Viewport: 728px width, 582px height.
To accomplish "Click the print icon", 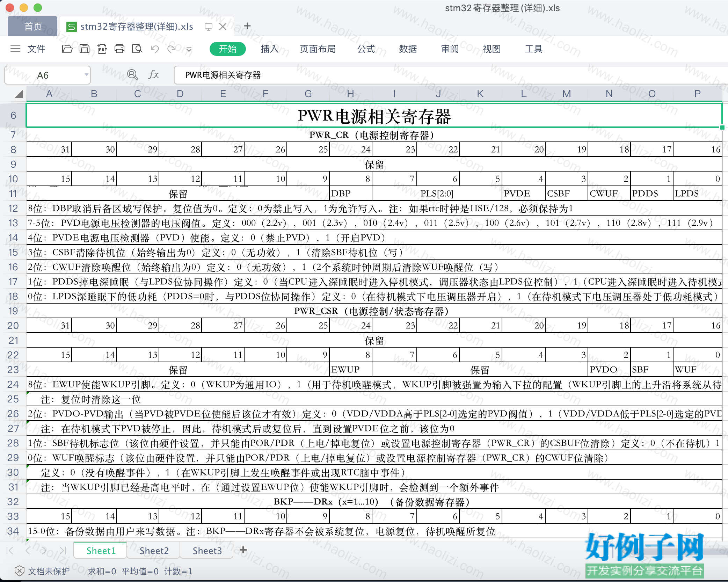I will [x=119, y=49].
